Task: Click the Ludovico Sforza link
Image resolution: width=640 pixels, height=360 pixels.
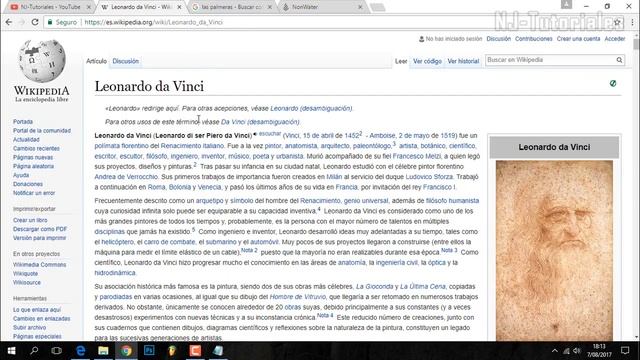Action: tap(429, 177)
